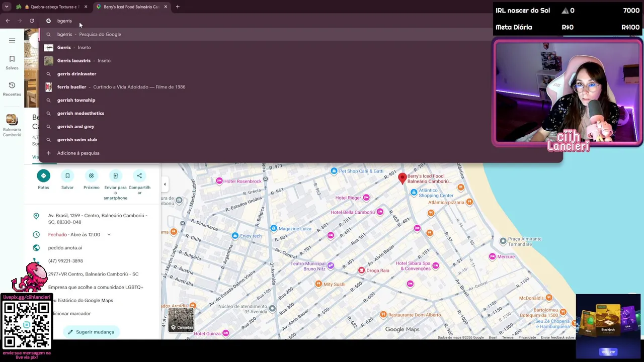Open the Camadas map layers thumbnail
The width and height of the screenshot is (644, 362).
pos(181,320)
